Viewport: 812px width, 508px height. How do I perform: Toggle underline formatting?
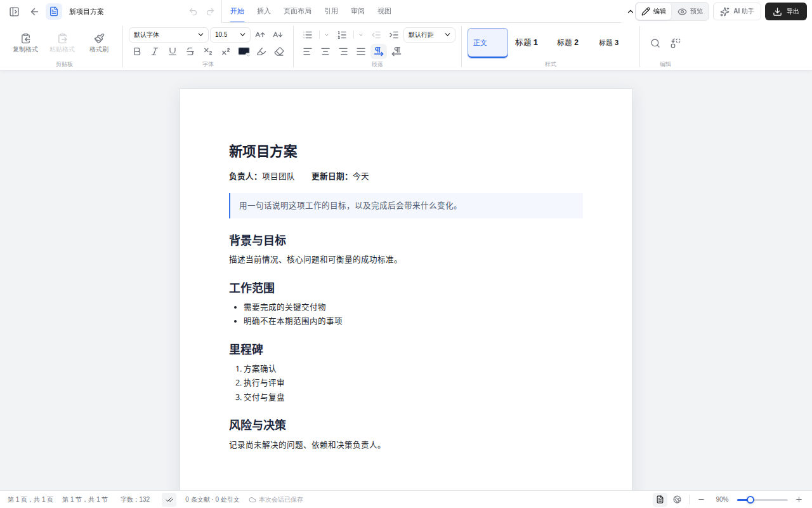click(x=173, y=52)
